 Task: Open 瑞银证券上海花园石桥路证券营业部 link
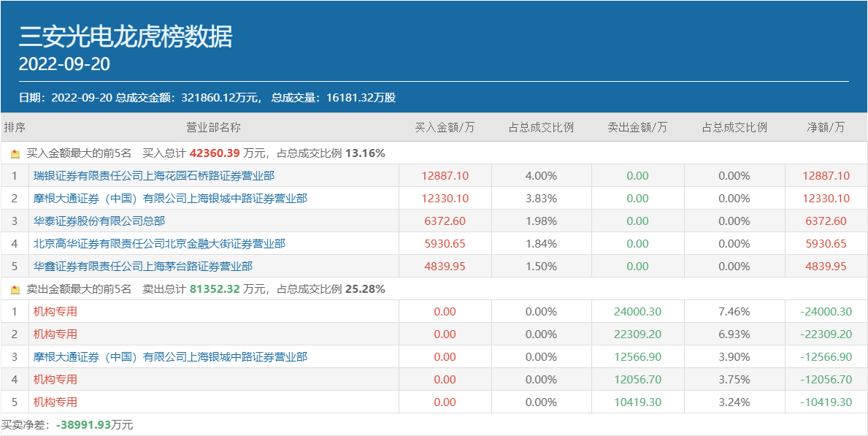point(154,176)
